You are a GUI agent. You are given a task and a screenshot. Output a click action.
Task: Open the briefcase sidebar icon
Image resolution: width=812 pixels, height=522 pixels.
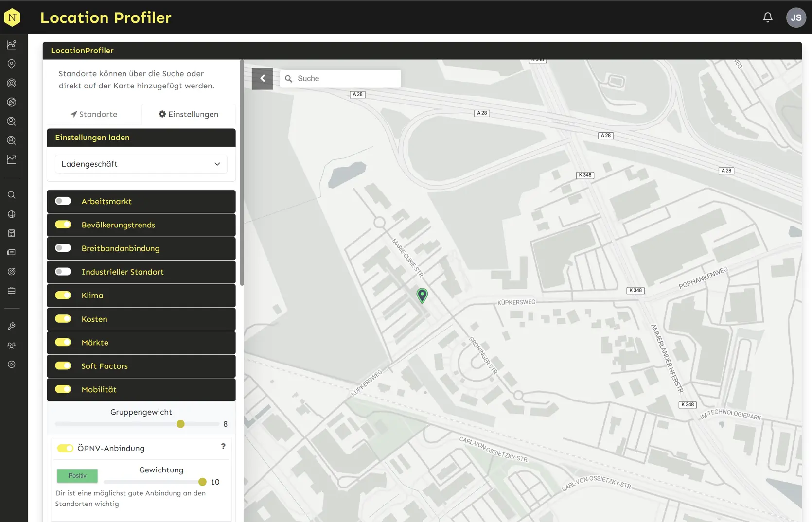tap(12, 291)
